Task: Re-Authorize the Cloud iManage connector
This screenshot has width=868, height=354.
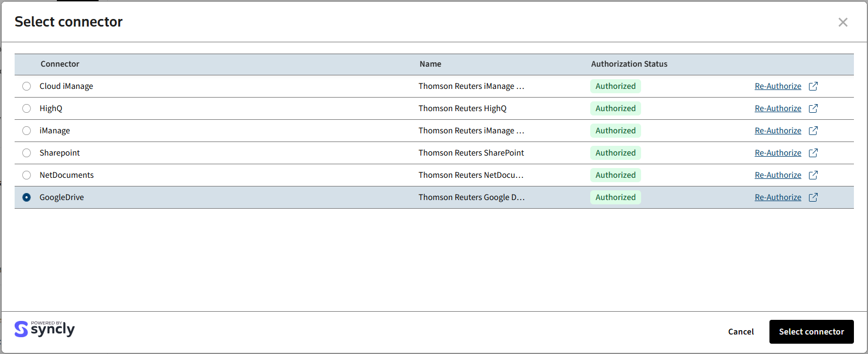Action: pyautogui.click(x=778, y=86)
